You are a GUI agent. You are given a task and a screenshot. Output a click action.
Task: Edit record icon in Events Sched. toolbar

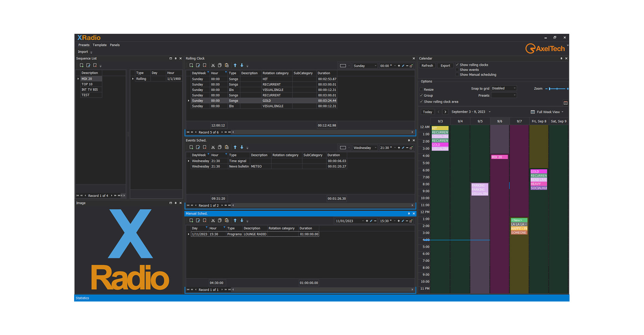198,147
